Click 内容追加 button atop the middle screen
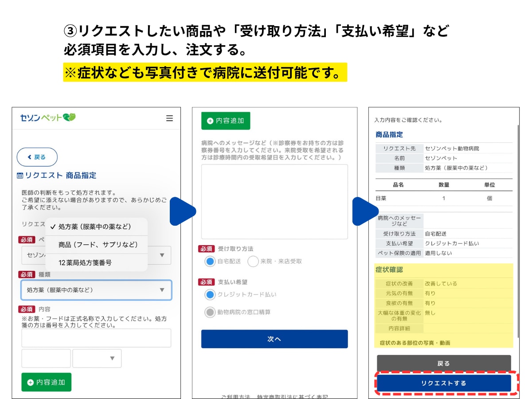 point(226,121)
